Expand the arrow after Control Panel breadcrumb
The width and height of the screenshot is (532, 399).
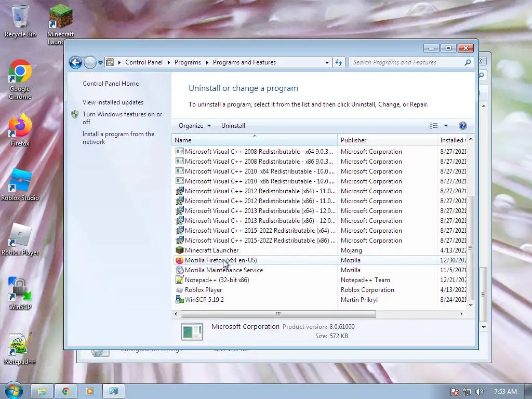[x=169, y=62]
